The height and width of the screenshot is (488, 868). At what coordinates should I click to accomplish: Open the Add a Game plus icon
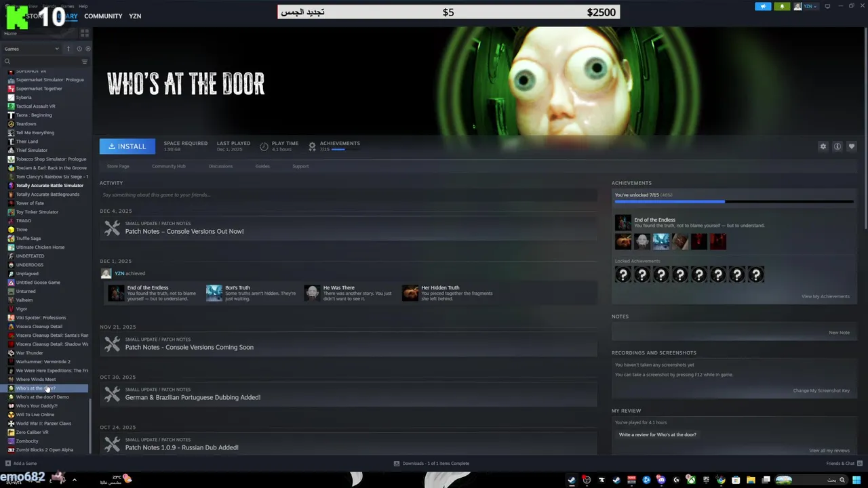coord(8,464)
